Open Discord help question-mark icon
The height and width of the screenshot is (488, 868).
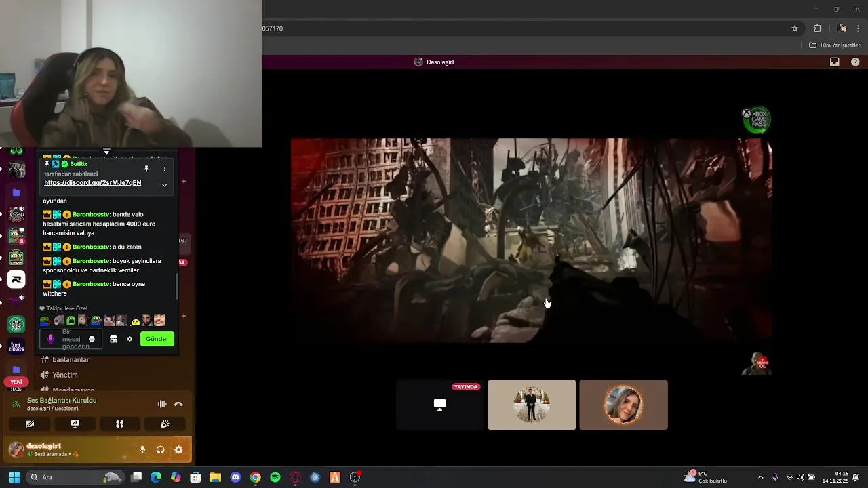(x=855, y=62)
